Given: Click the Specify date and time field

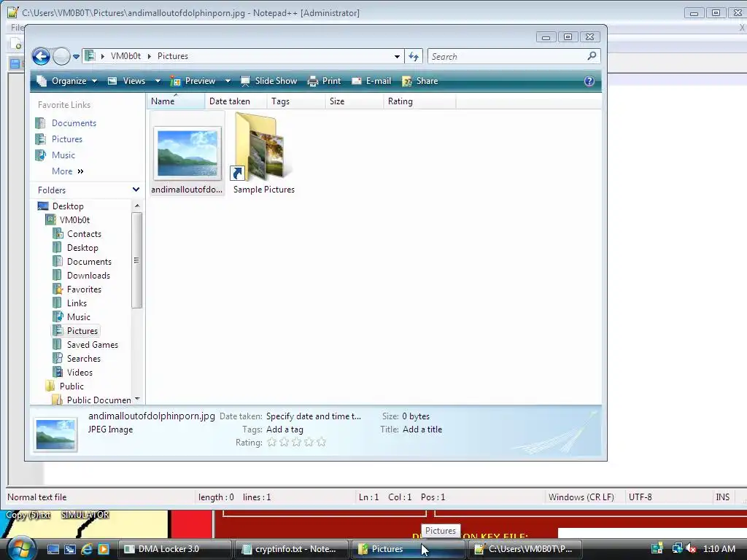Looking at the screenshot, I should [x=314, y=416].
